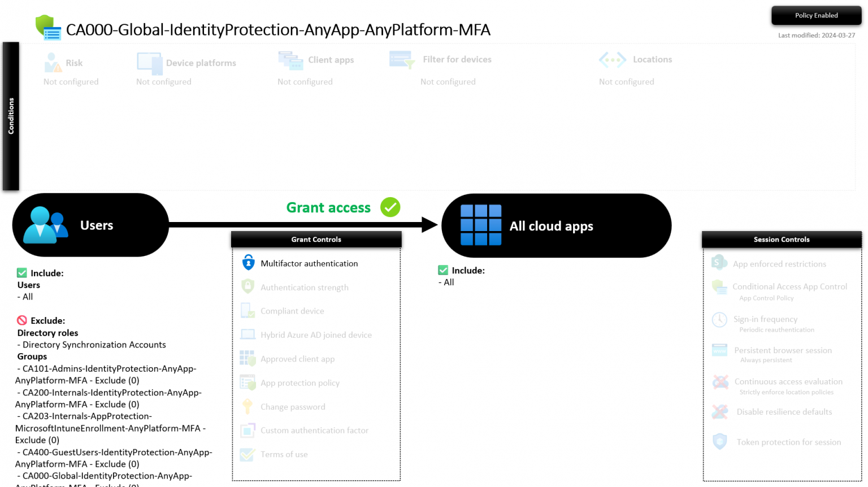Select the Multifactor authentication grant control icon
Viewport: 868px width, 487px height.
click(x=248, y=262)
